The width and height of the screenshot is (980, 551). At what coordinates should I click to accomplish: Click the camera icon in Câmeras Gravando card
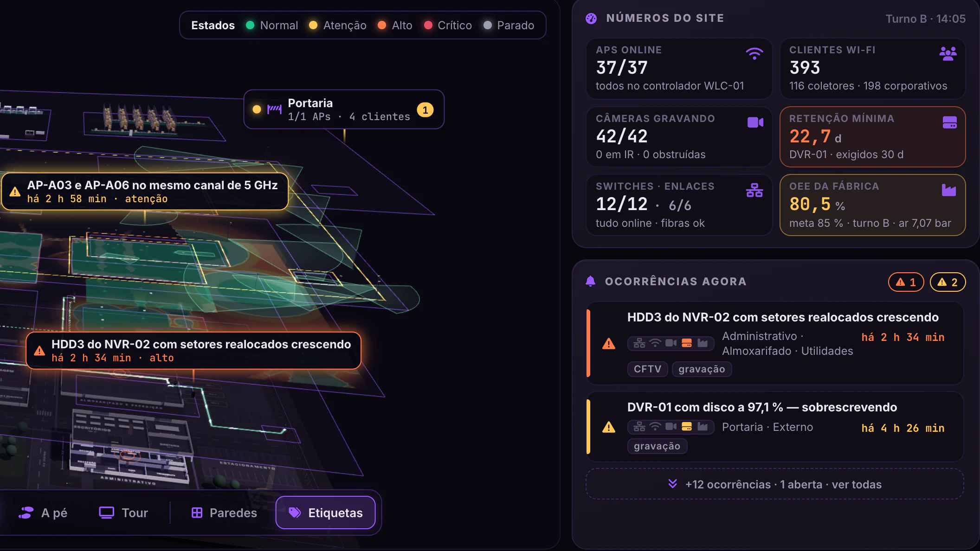755,122
